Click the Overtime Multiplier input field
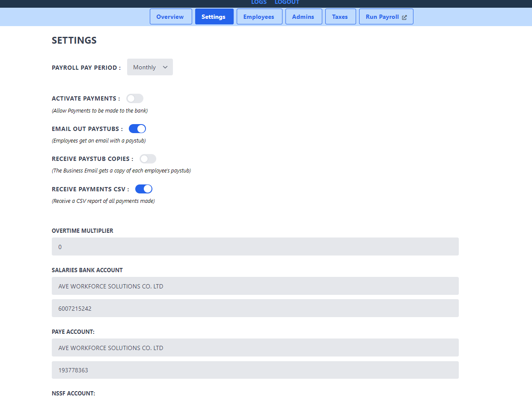This screenshot has width=532, height=398. point(255,247)
